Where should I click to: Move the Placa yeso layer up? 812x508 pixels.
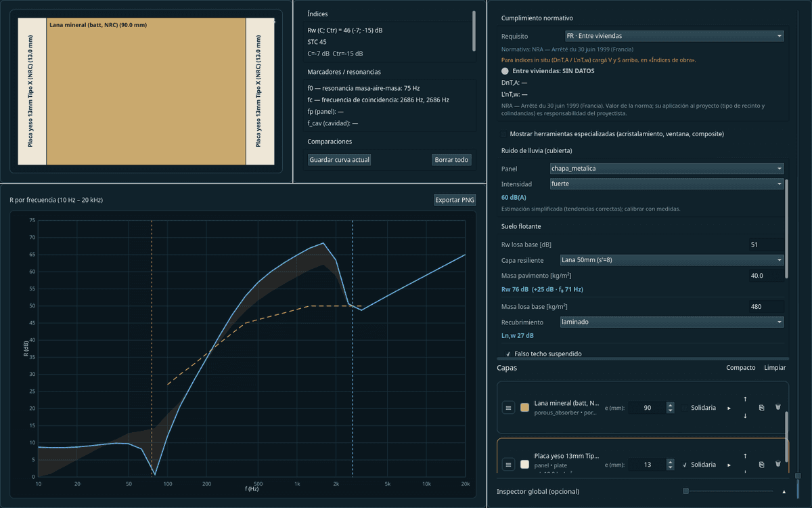(745, 457)
